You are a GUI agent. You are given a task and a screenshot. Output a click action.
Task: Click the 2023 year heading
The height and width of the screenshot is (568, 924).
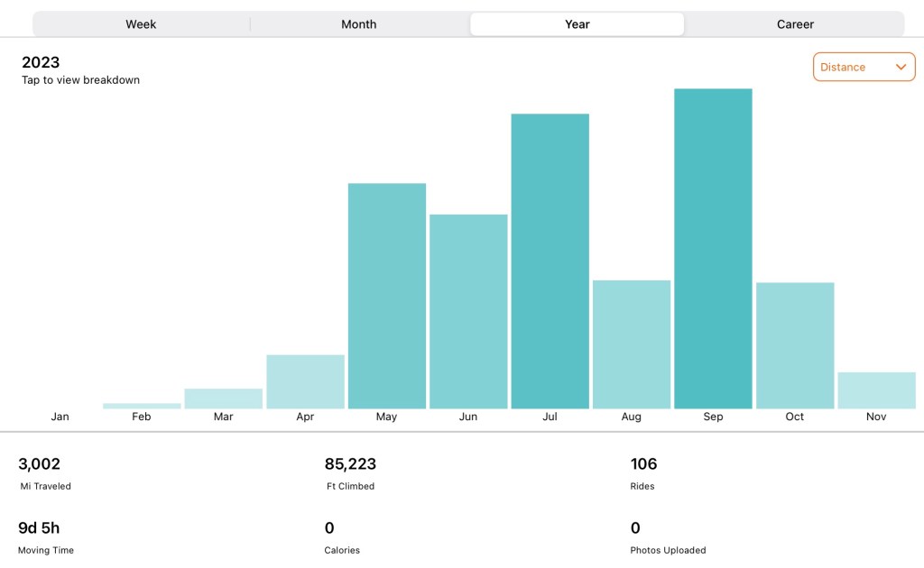pos(41,62)
